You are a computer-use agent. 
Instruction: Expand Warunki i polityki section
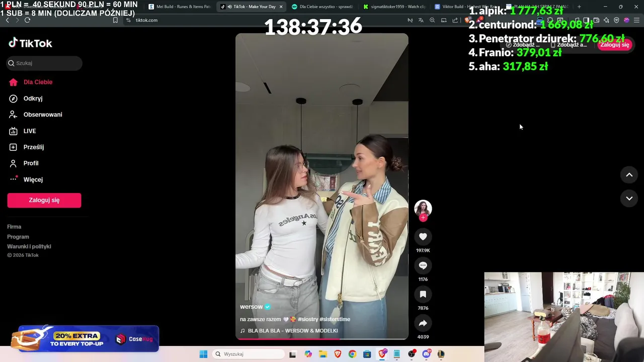(x=29, y=246)
